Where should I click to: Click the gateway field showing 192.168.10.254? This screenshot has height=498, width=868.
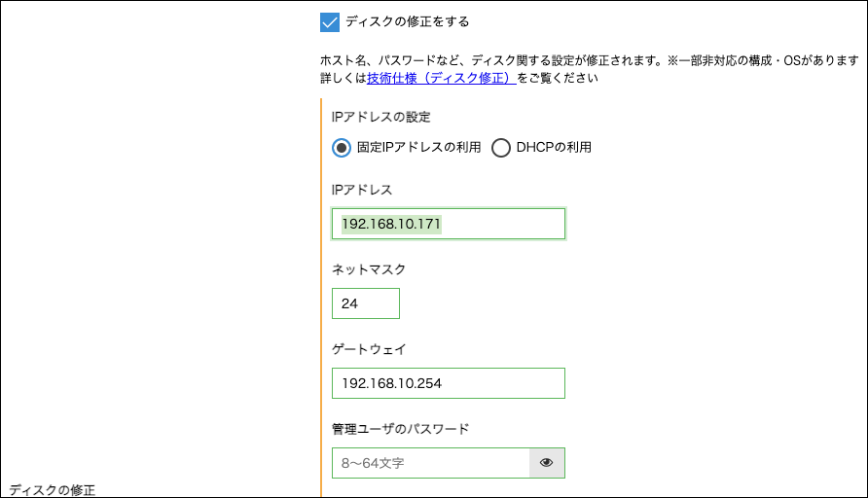[448, 383]
